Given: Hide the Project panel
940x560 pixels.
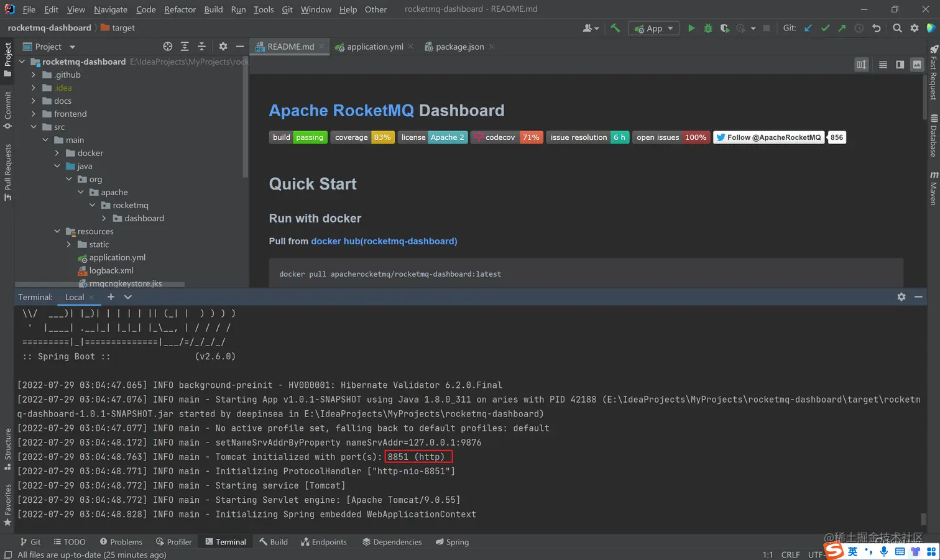Looking at the screenshot, I should pyautogui.click(x=240, y=47).
